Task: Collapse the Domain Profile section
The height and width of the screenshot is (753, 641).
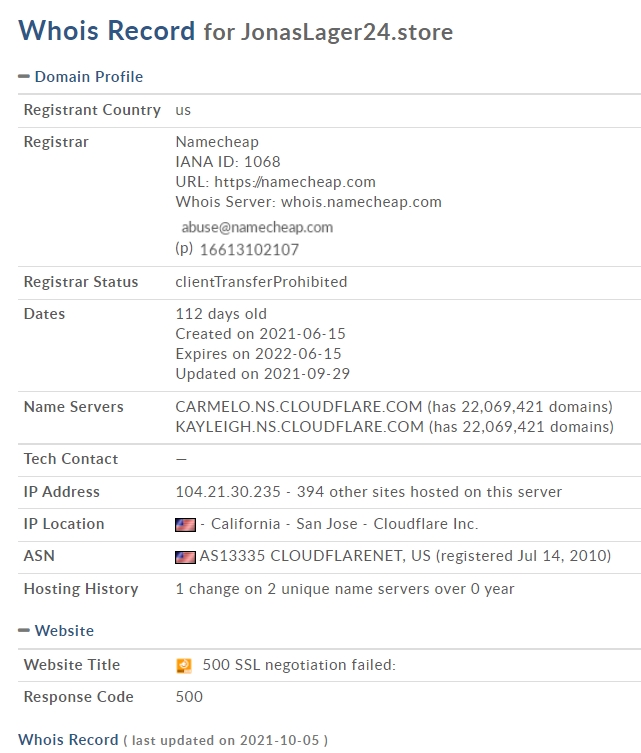Action: [24, 76]
